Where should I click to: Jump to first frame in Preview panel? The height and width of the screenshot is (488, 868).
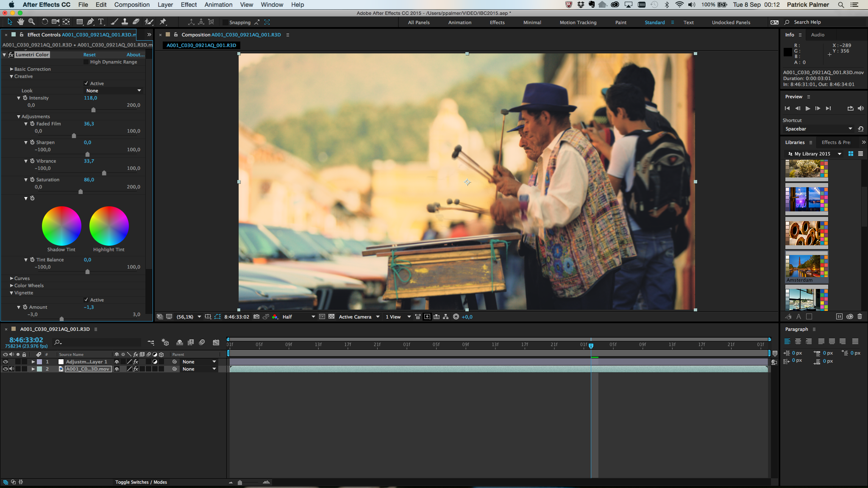click(x=787, y=108)
